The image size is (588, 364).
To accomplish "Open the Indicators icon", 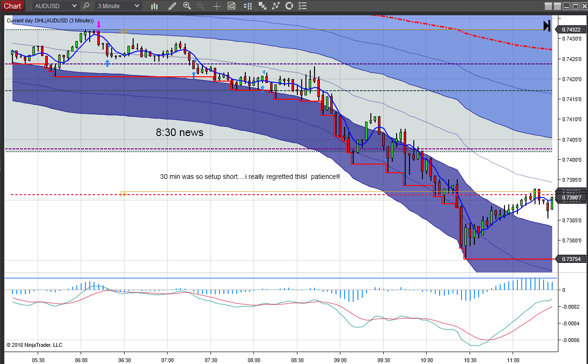I will (x=275, y=6).
